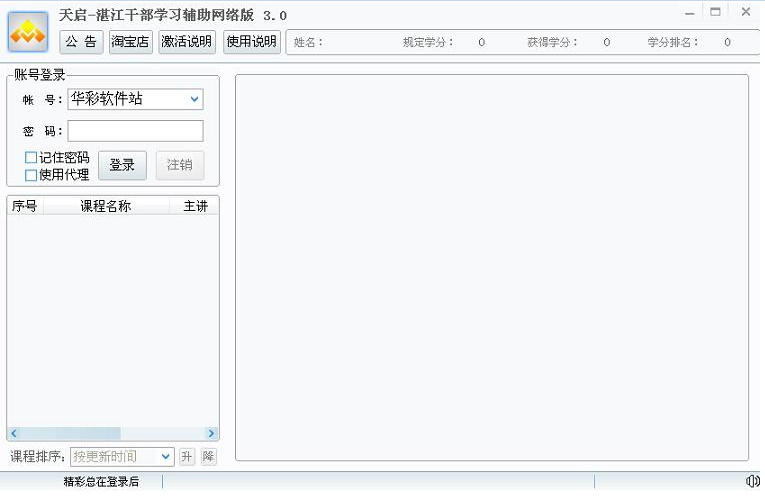Click the scrollbar left arrow in course list
Screen dimensions: 765x496
pyautogui.click(x=13, y=433)
